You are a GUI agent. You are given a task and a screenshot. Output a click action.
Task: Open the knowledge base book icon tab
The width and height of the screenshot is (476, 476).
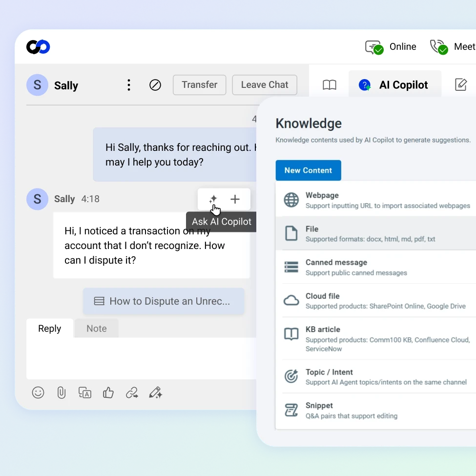(x=330, y=85)
